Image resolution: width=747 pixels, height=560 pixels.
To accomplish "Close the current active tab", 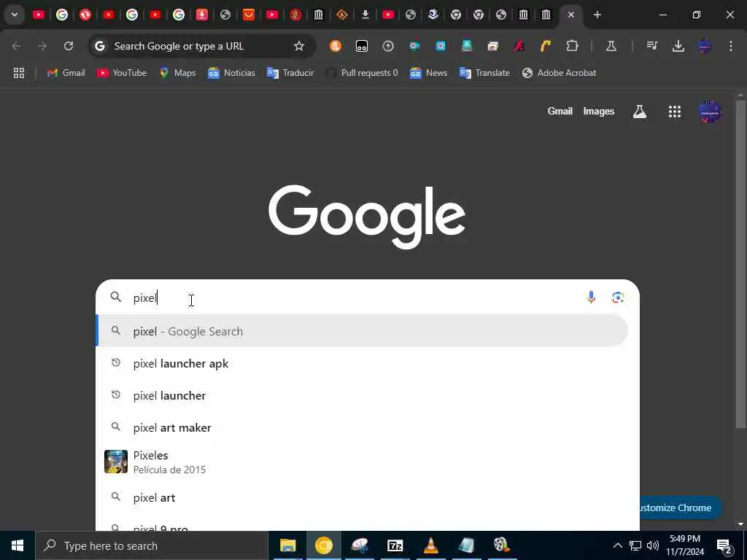I will (570, 15).
